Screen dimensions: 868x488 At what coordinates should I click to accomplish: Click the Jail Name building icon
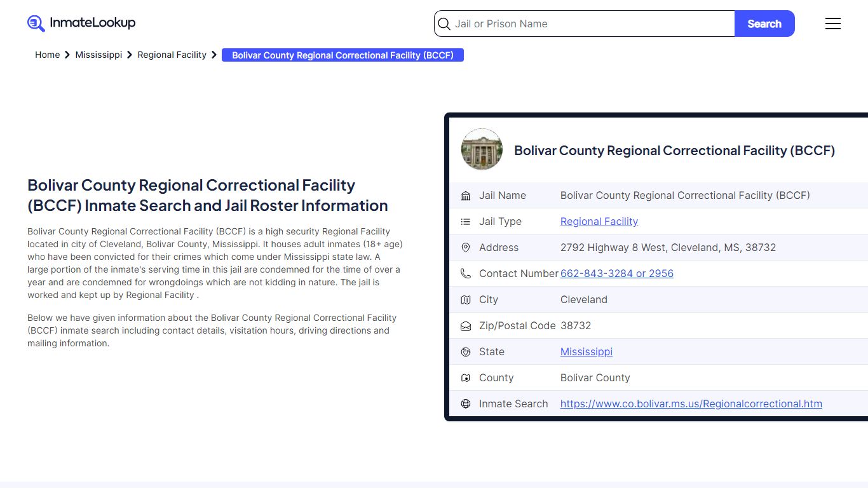click(x=466, y=196)
